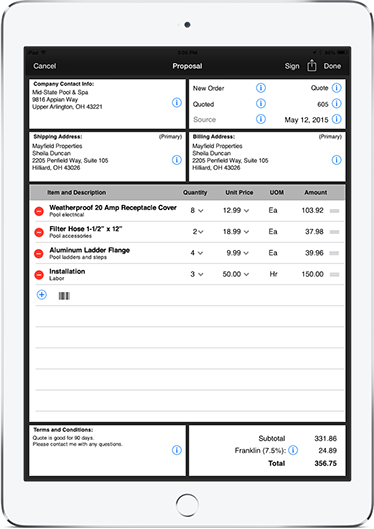Tap the iPad home button
The image size is (374, 529).
pos(187,505)
